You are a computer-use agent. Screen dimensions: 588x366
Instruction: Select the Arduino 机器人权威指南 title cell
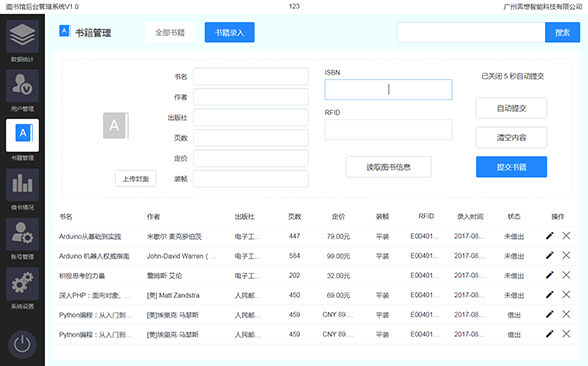pyautogui.click(x=94, y=256)
